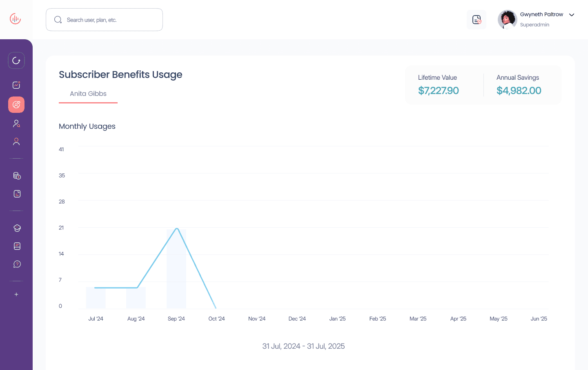
Task: Open the billing coins icon in sidebar
Action: point(16,175)
